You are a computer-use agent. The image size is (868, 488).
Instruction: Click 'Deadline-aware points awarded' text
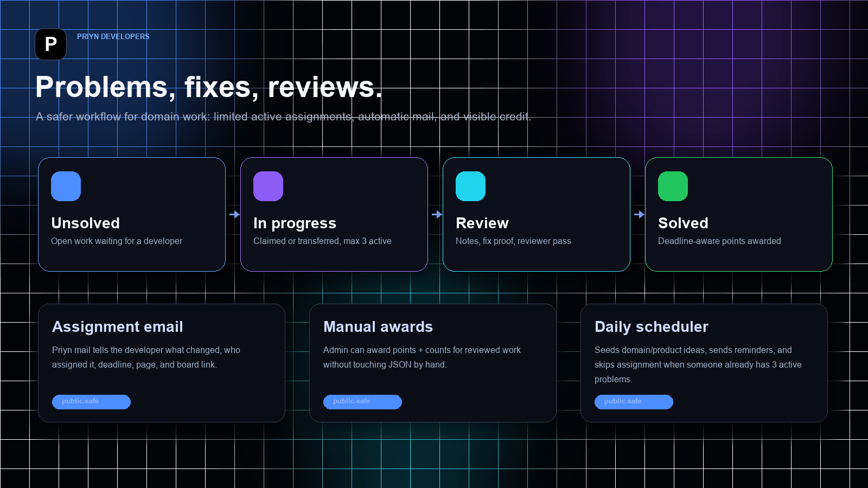click(x=719, y=241)
